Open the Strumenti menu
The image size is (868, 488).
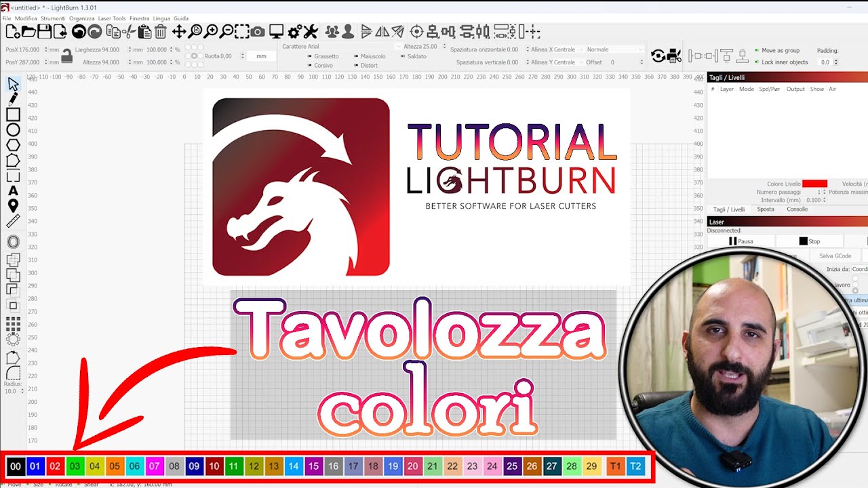(53, 18)
